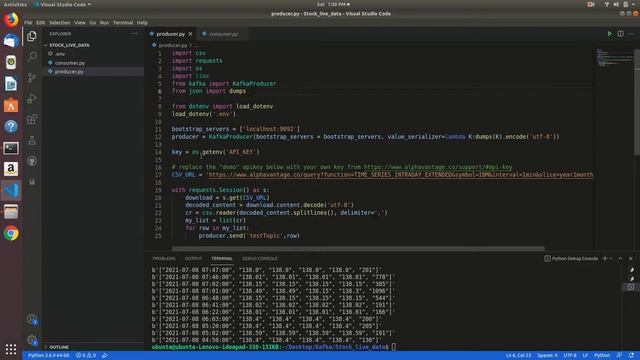
Task: Close the terminal panel
Action: 631,258
